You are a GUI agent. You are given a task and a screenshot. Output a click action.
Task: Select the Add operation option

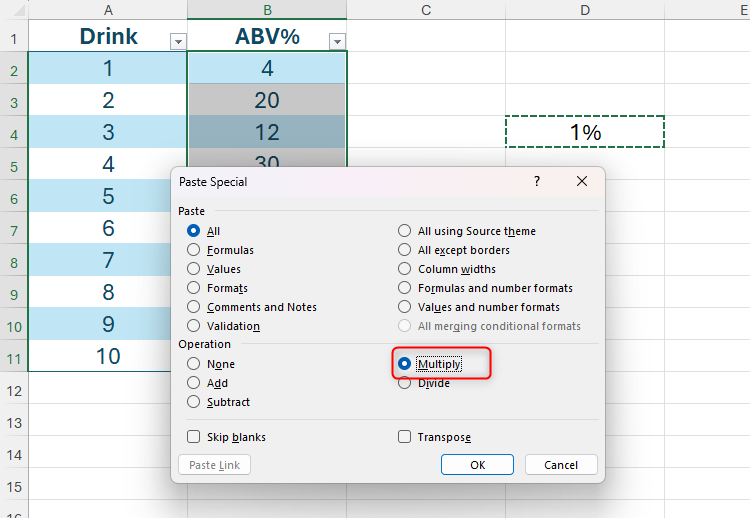coord(194,383)
